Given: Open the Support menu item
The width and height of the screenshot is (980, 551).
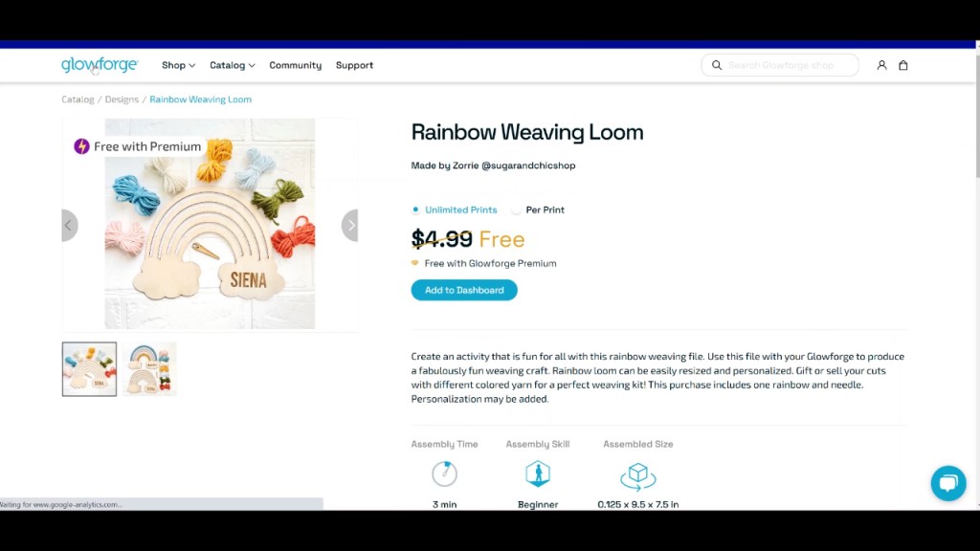Looking at the screenshot, I should click(354, 65).
